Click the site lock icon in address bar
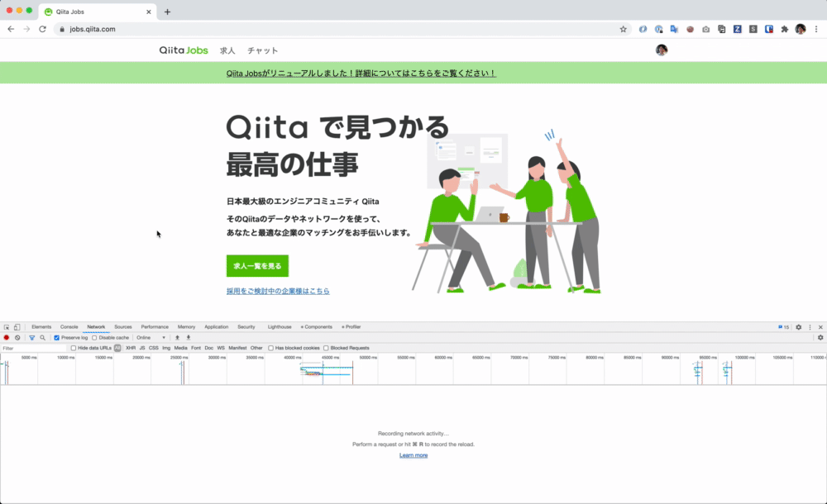The width and height of the screenshot is (827, 504). coord(62,29)
